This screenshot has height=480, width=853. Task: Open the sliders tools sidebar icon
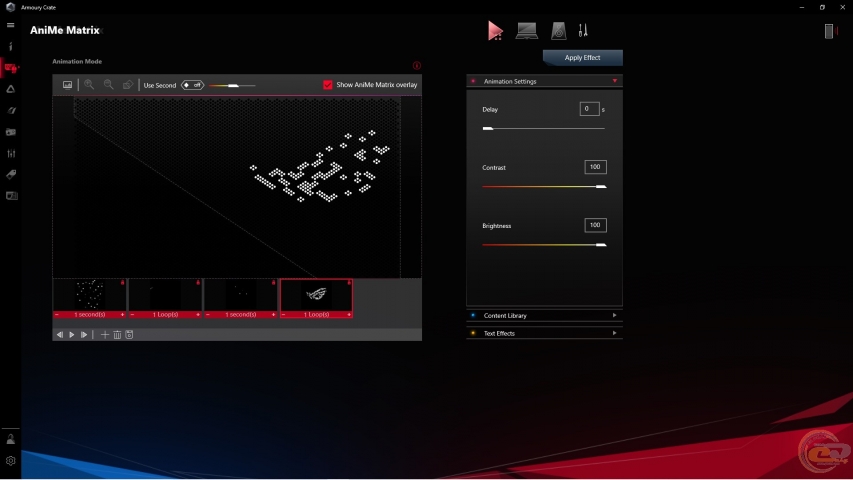(11, 153)
